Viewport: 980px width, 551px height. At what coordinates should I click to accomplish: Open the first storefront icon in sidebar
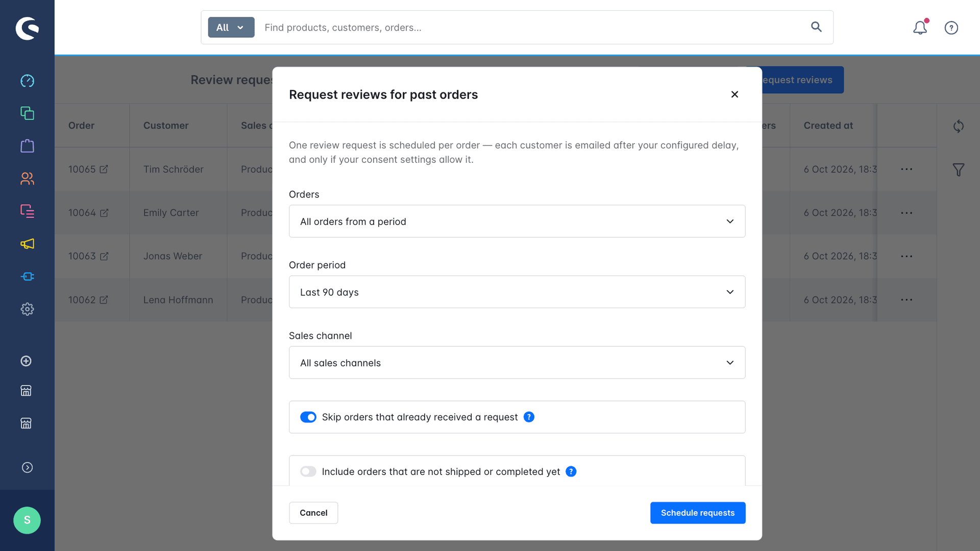tap(26, 391)
